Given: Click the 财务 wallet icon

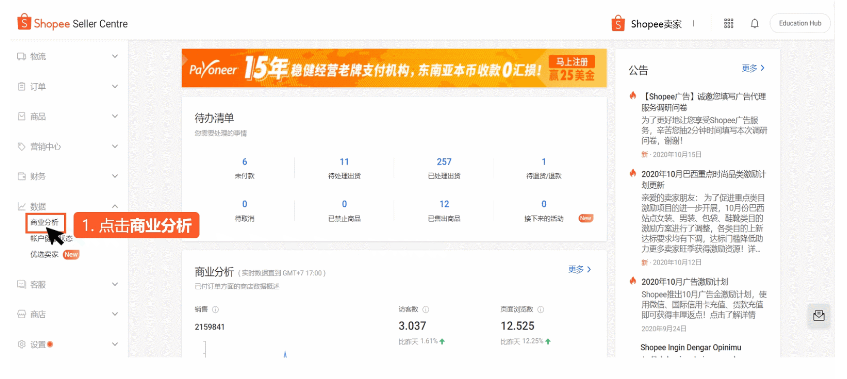Looking at the screenshot, I should click(22, 176).
